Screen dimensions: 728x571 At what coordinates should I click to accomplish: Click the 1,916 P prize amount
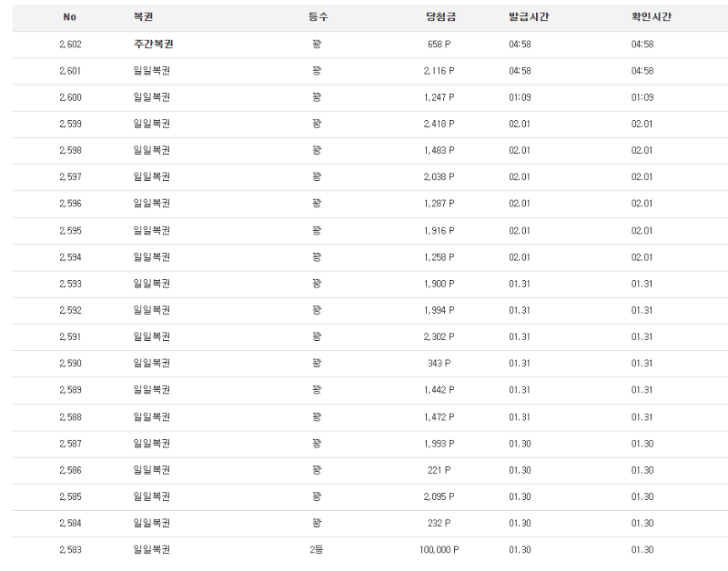tap(439, 231)
